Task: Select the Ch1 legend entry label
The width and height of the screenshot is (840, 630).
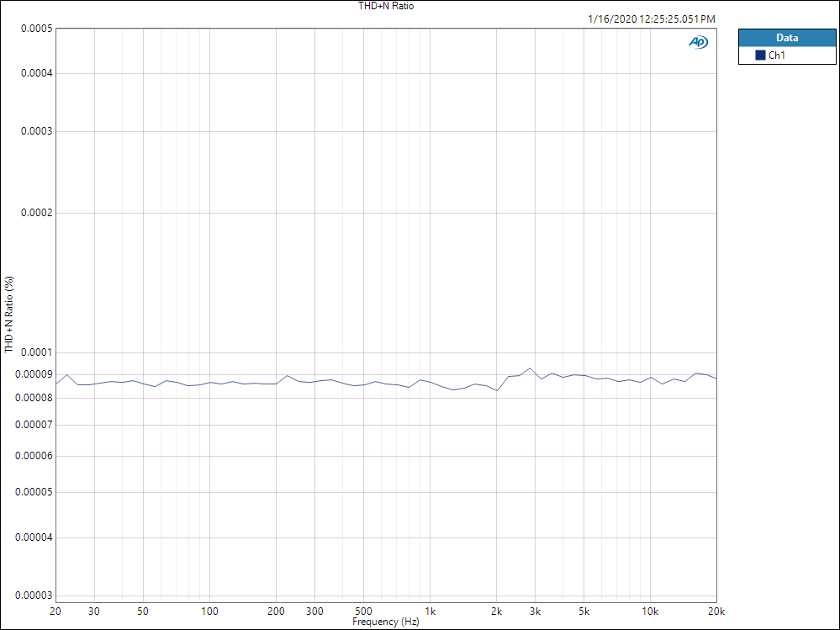Action: pyautogui.click(x=777, y=56)
